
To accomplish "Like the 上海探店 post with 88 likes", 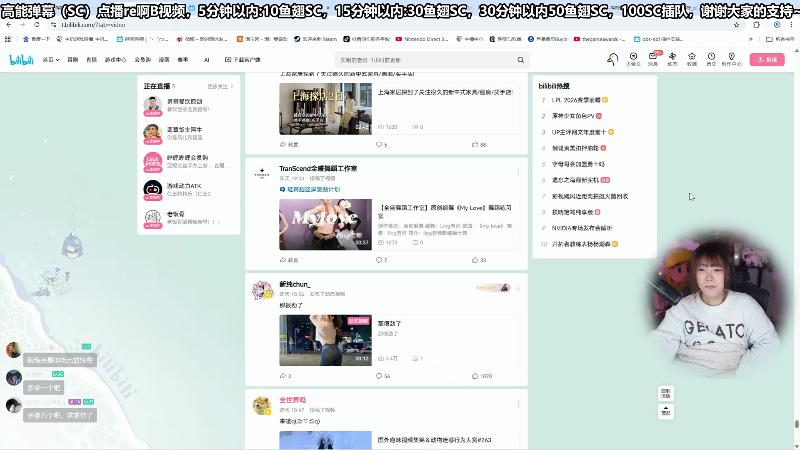I will click(x=479, y=144).
